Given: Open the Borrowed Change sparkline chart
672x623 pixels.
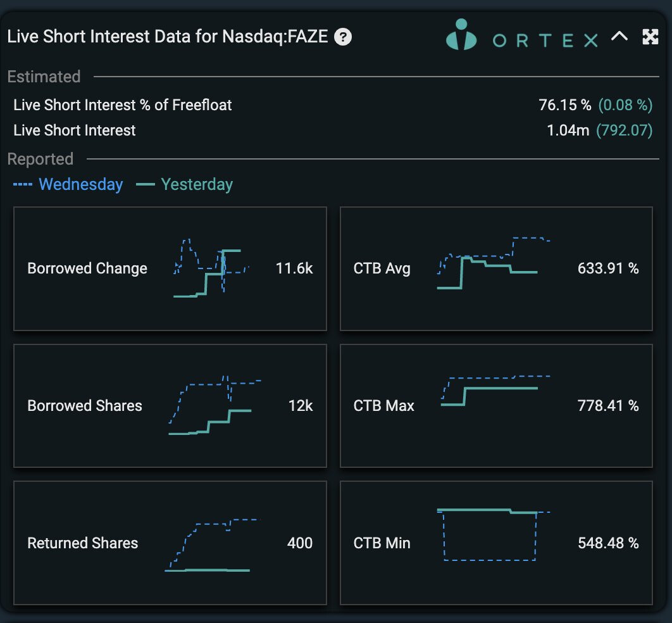Looking at the screenshot, I should (x=211, y=268).
